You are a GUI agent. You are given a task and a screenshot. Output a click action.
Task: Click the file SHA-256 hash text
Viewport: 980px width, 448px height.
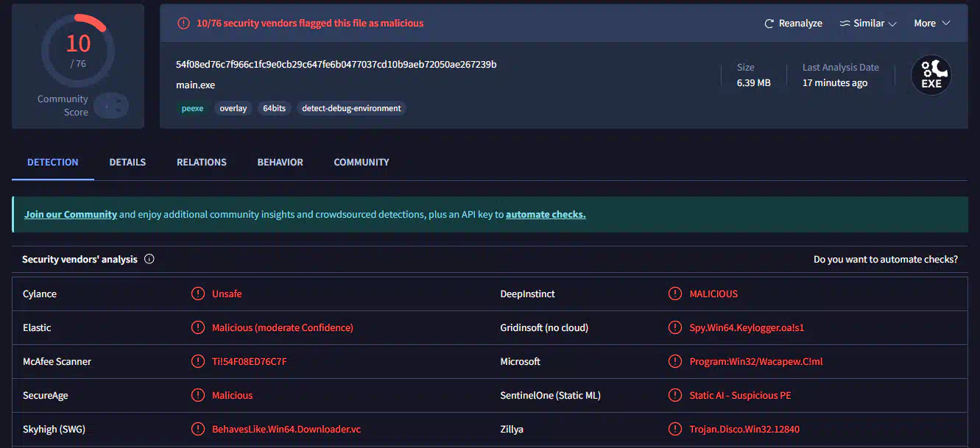coord(336,64)
